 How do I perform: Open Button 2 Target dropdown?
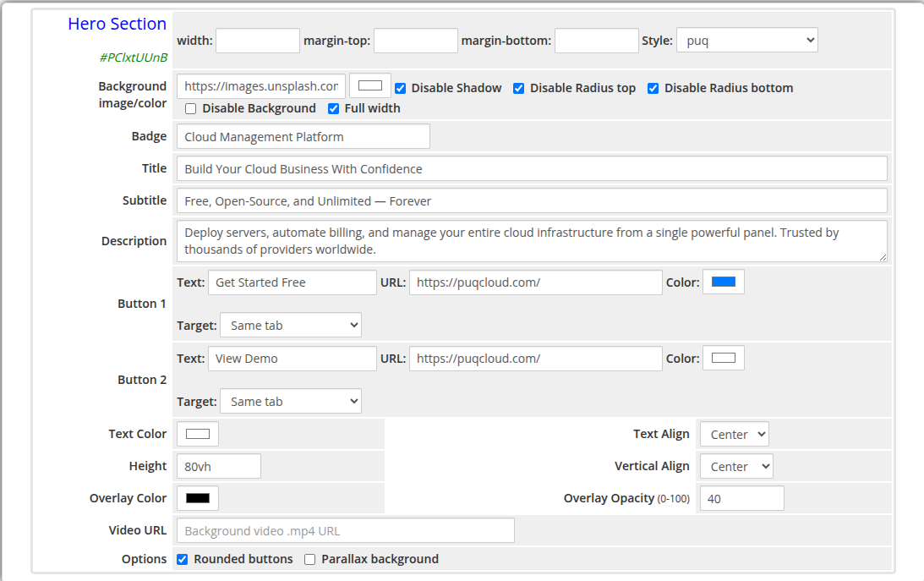tap(291, 401)
